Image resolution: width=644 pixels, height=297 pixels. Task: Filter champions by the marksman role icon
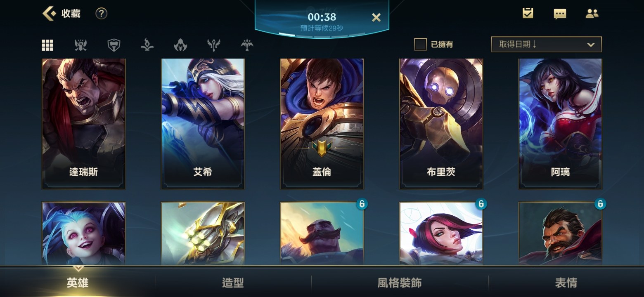(x=213, y=45)
